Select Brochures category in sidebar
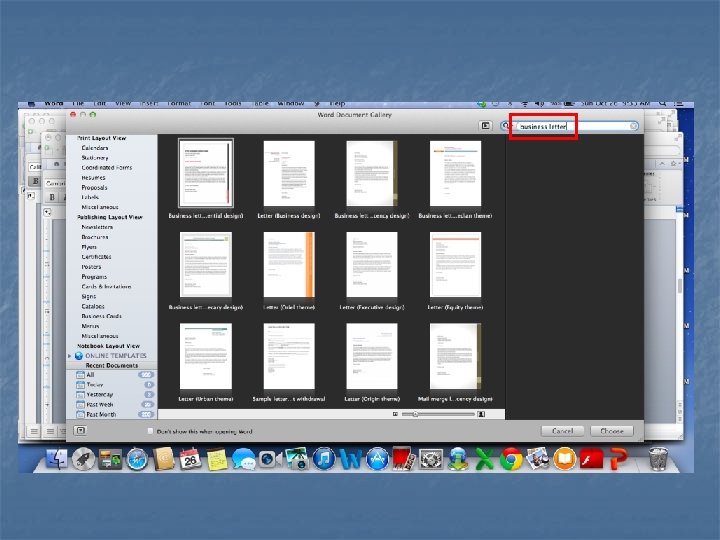This screenshot has height=540, width=720. coord(95,237)
